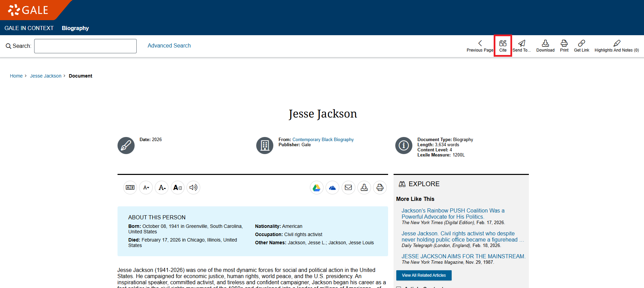644x288 pixels.
Task: Click the Cite icon in top toolbar
Action: 503,46
